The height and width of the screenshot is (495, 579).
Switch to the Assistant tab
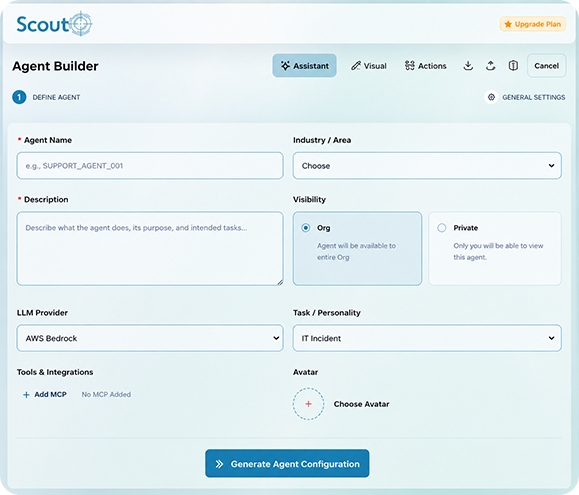tap(304, 66)
